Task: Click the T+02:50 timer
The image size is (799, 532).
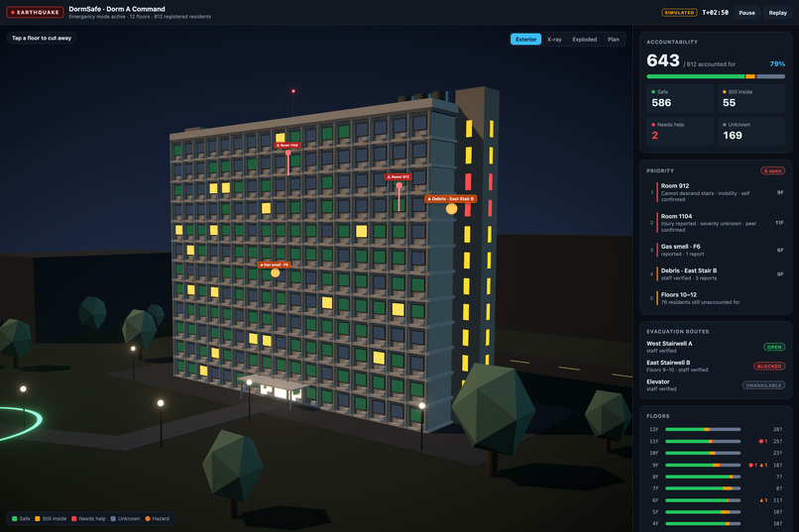Action: (x=716, y=13)
